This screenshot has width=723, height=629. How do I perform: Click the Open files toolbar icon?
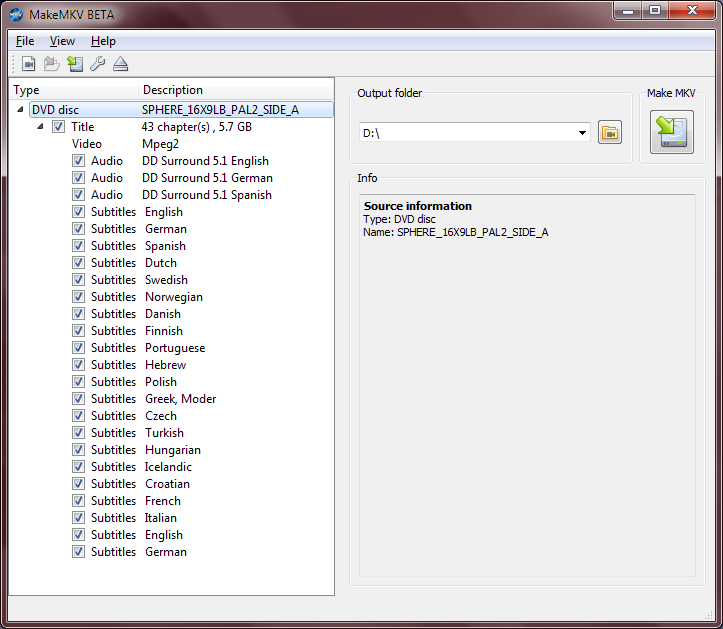(29, 64)
